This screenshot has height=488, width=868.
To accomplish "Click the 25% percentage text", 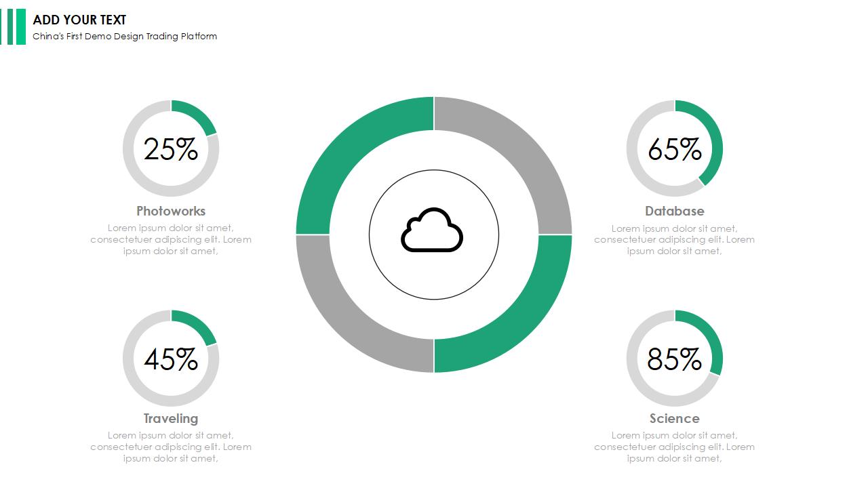I will tap(171, 149).
